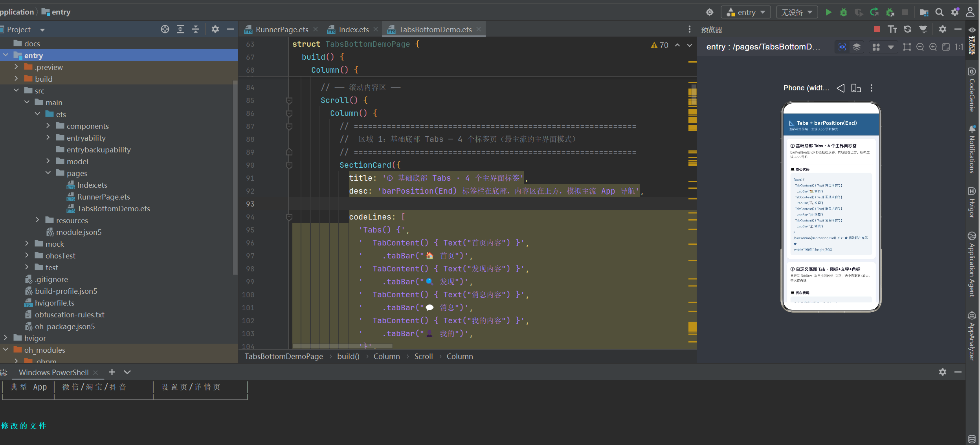Zoom in on the previewer phone view
980x445 pixels.
(933, 47)
